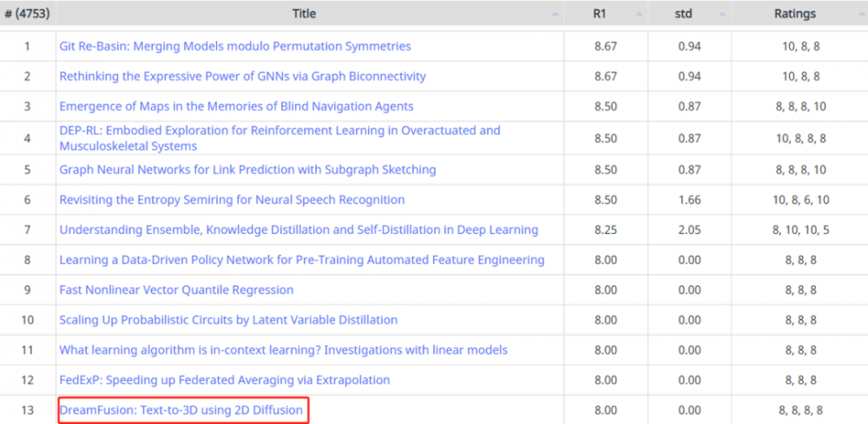Click the # (4753) column header
Screen dimensions: 868x424
27,14
